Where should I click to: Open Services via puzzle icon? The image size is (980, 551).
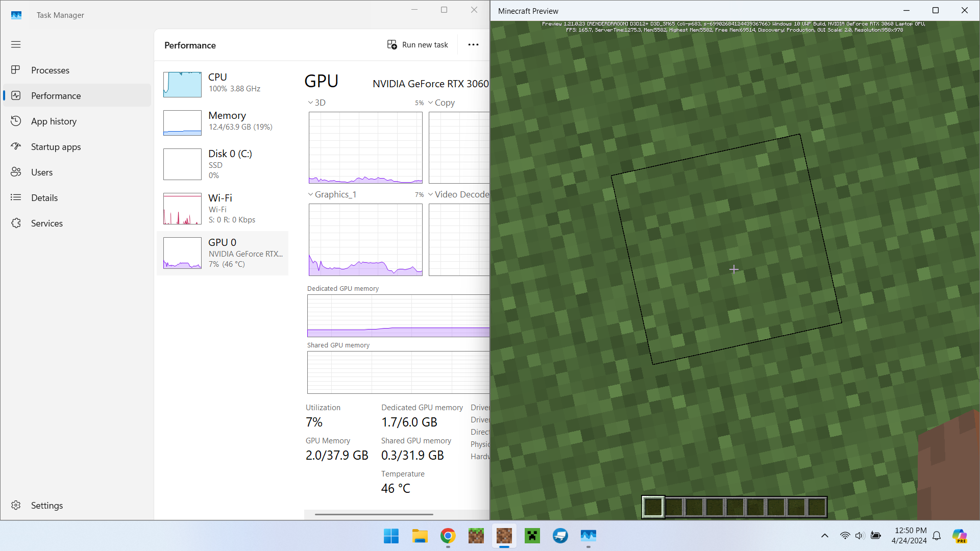[x=16, y=223]
